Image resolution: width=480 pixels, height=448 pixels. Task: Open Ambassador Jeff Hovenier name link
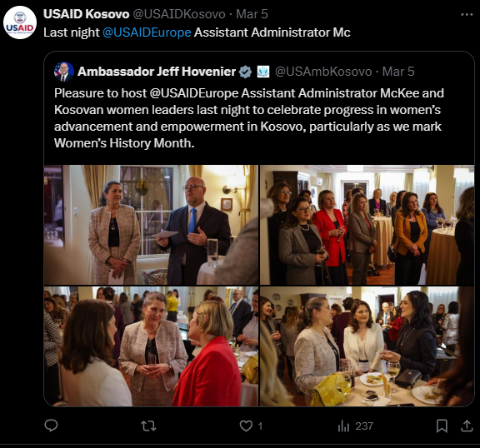coord(157,72)
